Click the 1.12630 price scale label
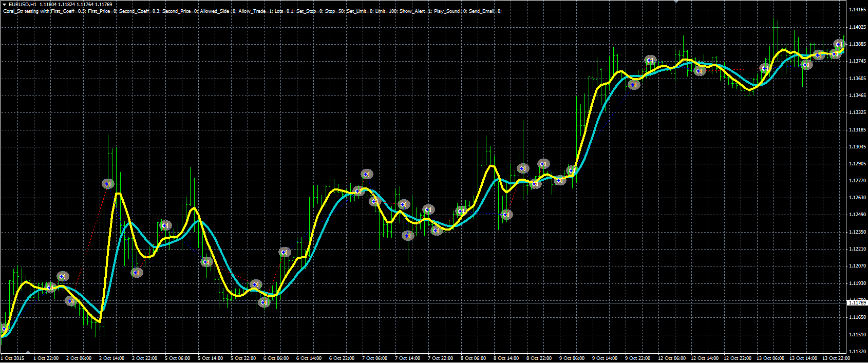Viewport: 868px width, 363px height. click(858, 198)
